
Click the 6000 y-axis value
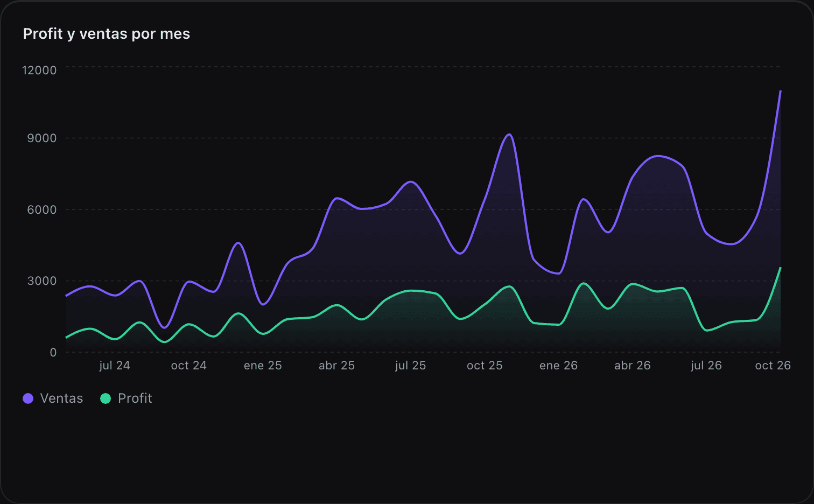tap(42, 210)
